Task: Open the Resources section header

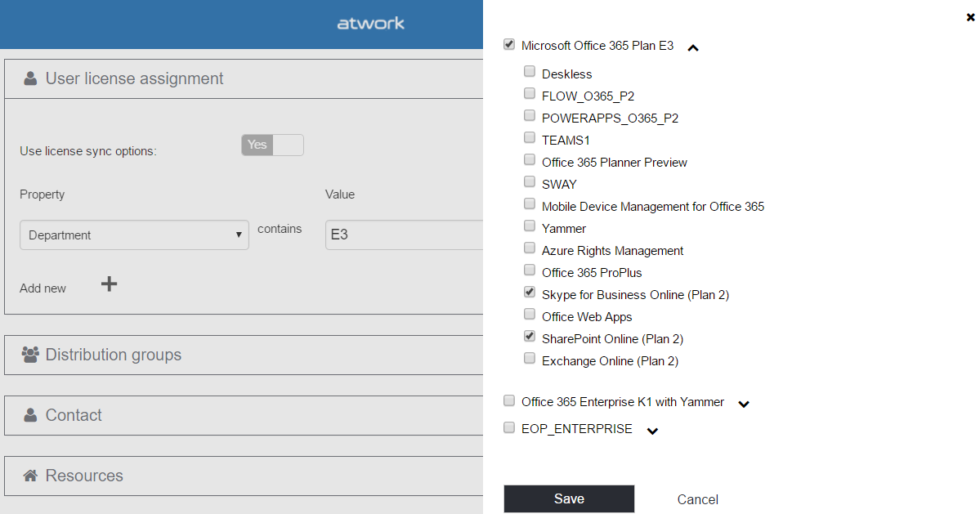Action: (x=84, y=476)
